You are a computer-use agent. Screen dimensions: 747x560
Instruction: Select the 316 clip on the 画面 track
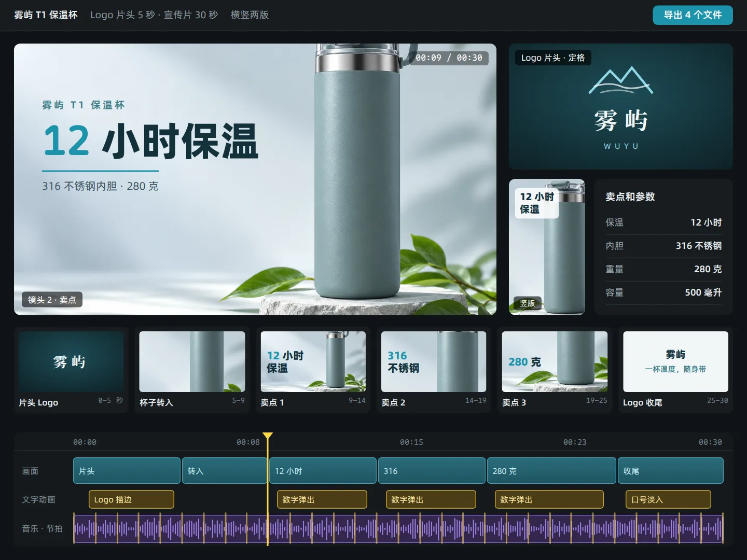(432, 471)
